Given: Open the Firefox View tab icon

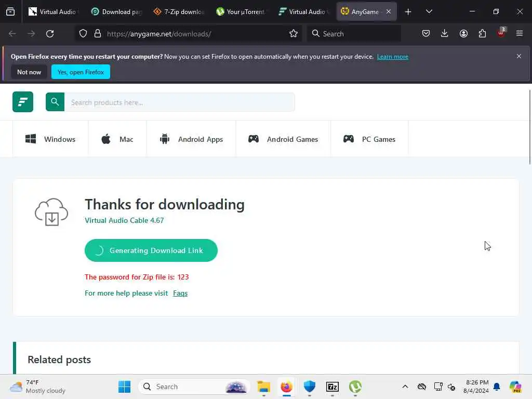Looking at the screenshot, I should click(x=10, y=12).
